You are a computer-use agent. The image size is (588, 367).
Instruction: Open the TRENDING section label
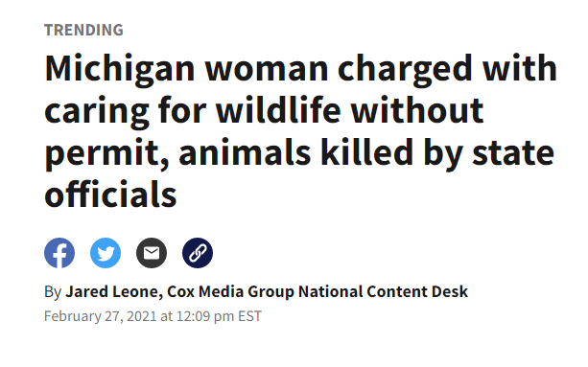[x=83, y=30]
